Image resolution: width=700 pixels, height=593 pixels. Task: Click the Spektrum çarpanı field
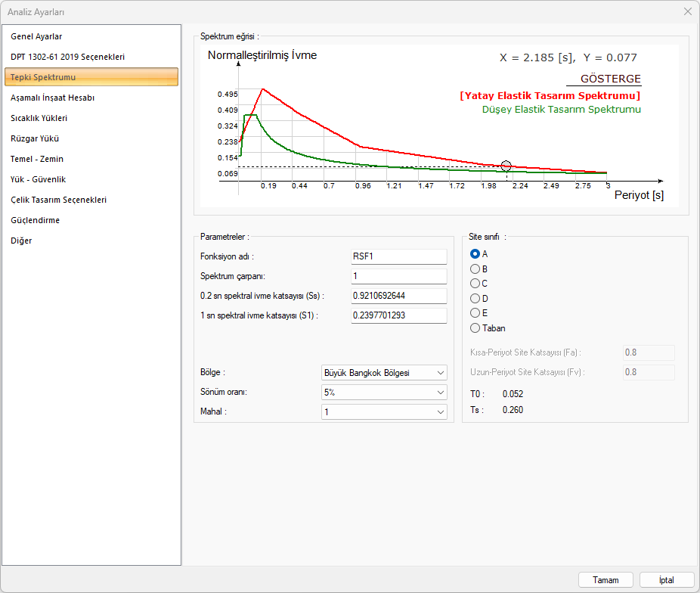[x=398, y=276]
